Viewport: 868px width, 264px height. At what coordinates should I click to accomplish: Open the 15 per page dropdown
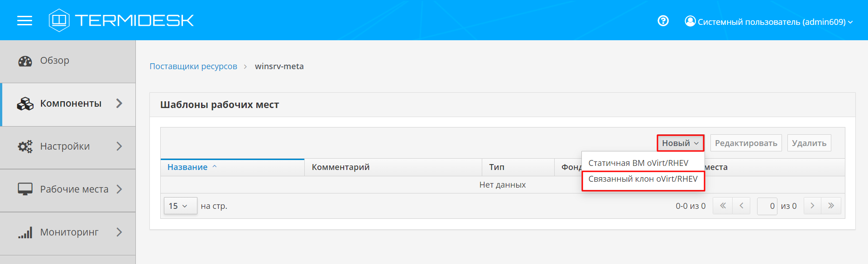point(180,206)
